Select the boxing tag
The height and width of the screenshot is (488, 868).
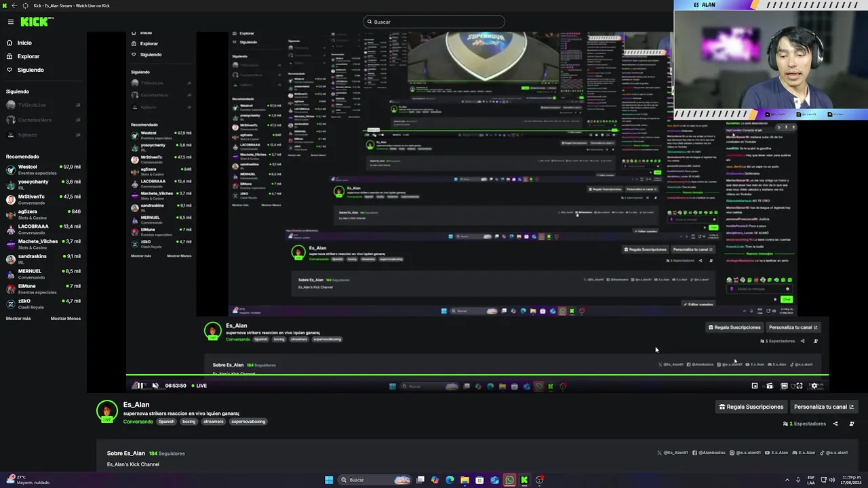(x=189, y=422)
